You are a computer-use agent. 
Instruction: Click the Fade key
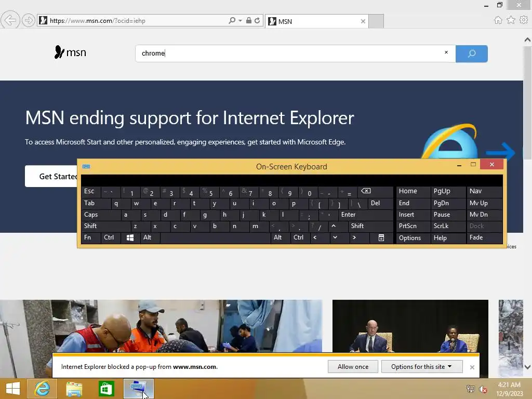(485, 237)
